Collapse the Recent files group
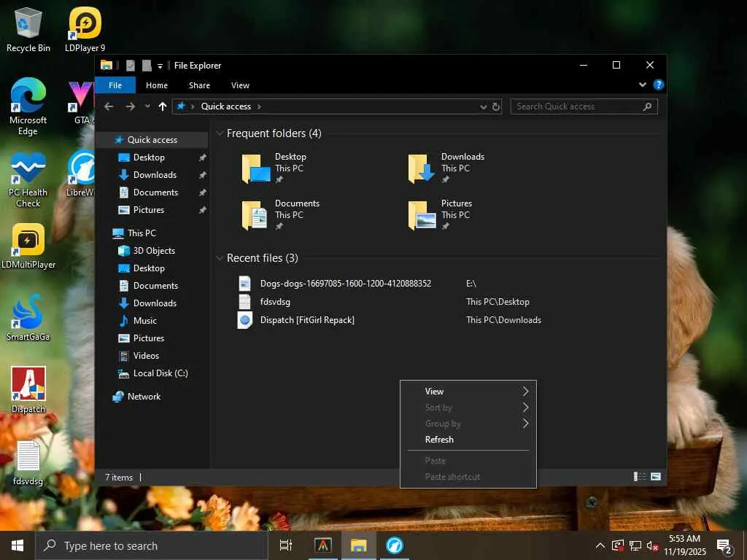 220,258
